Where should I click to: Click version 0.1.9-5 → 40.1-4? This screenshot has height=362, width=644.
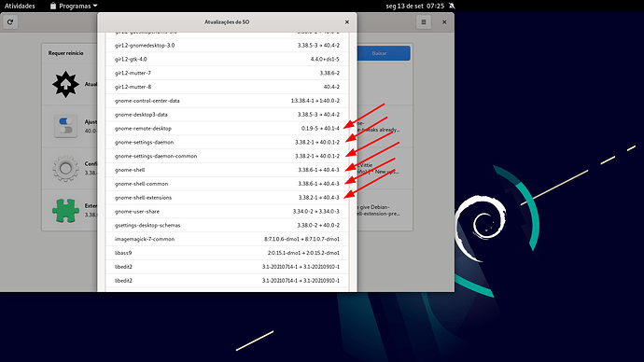pos(320,129)
